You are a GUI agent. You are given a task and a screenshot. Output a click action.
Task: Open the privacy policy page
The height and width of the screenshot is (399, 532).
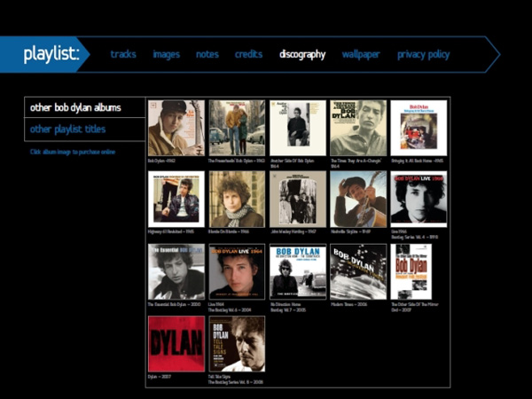423,54
